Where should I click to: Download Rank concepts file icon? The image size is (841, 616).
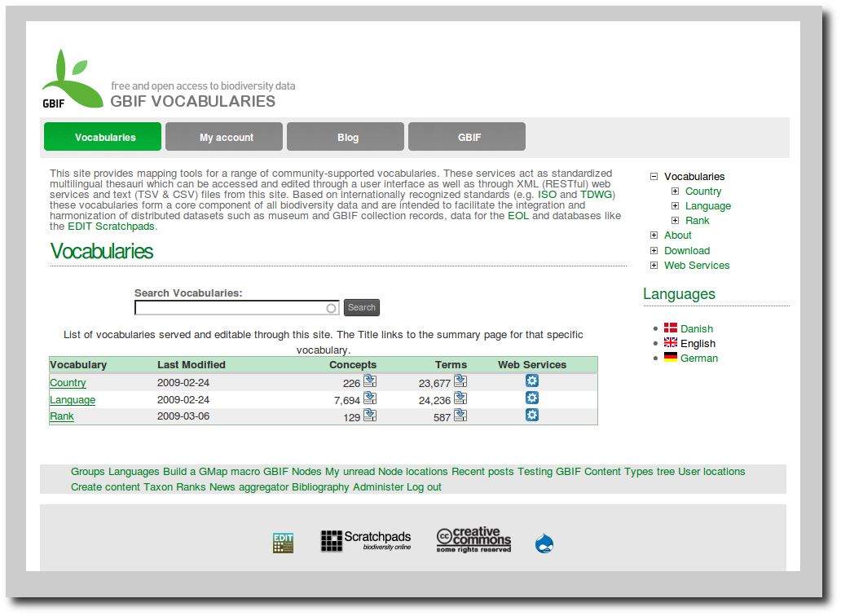369,415
